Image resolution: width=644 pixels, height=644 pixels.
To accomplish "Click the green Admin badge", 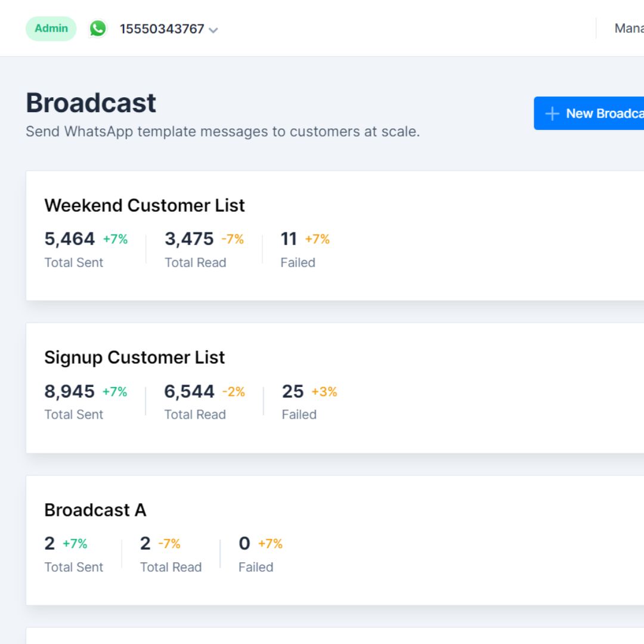I will click(x=51, y=29).
